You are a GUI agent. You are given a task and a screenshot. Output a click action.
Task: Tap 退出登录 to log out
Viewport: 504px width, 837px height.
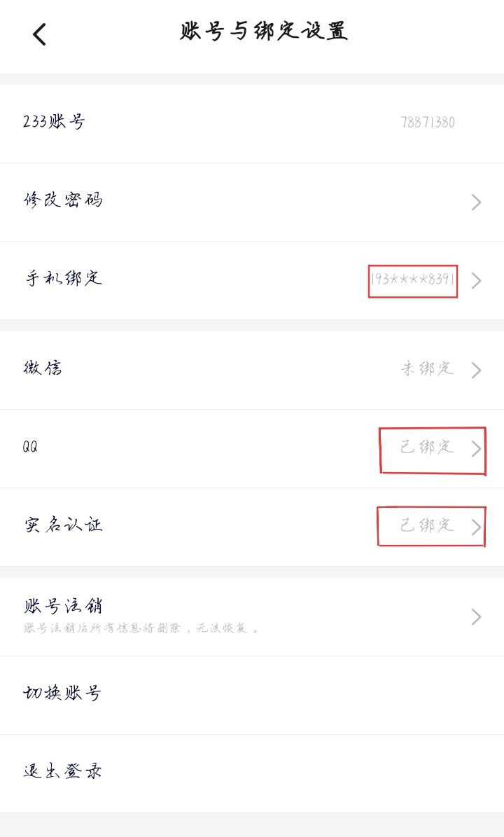pos(63,772)
